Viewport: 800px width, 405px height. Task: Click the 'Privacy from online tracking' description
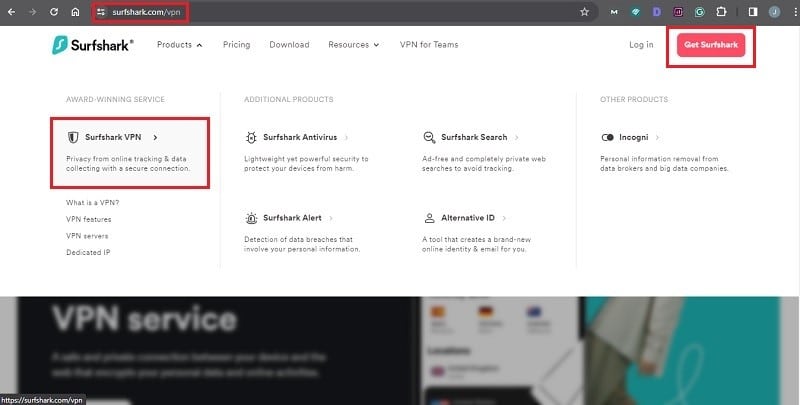coord(128,164)
